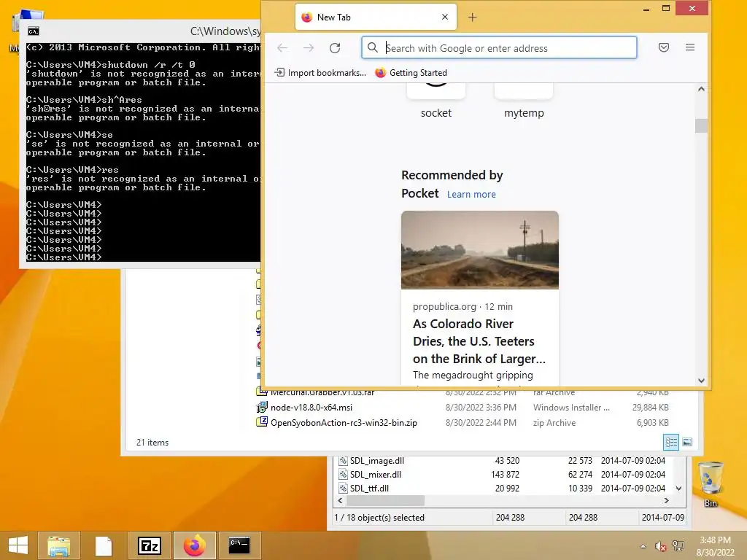Open the Recycle Bin desktop icon

pos(711,484)
